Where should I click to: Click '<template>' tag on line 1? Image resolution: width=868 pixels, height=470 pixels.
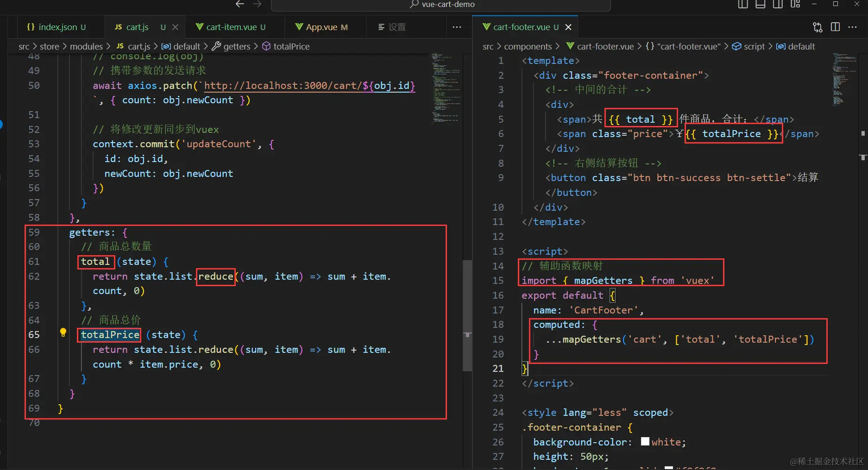[551, 61]
